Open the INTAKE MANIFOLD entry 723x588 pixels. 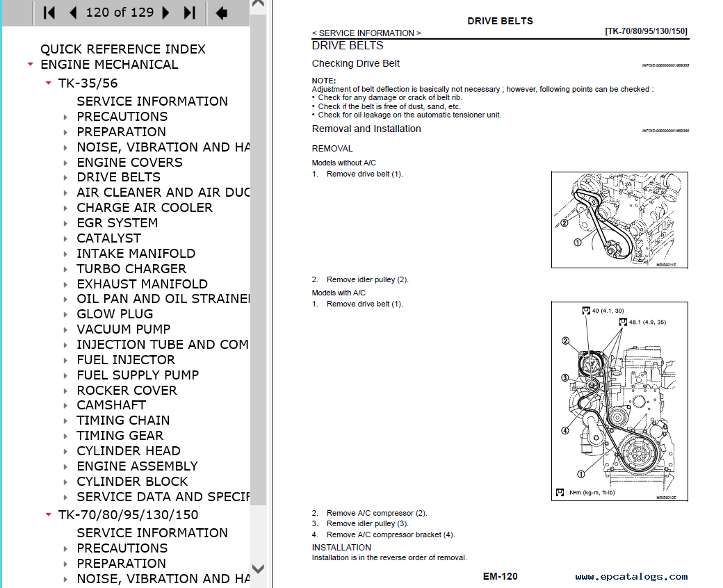tap(136, 254)
